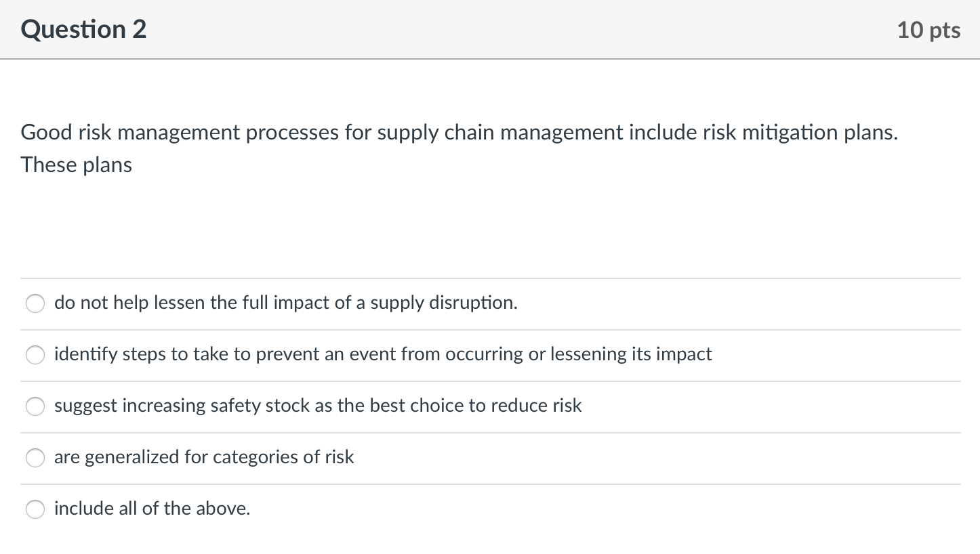Click the answer text 'are generalized for categories of risk'
Viewport: 980px width, 554px height.
[203, 458]
